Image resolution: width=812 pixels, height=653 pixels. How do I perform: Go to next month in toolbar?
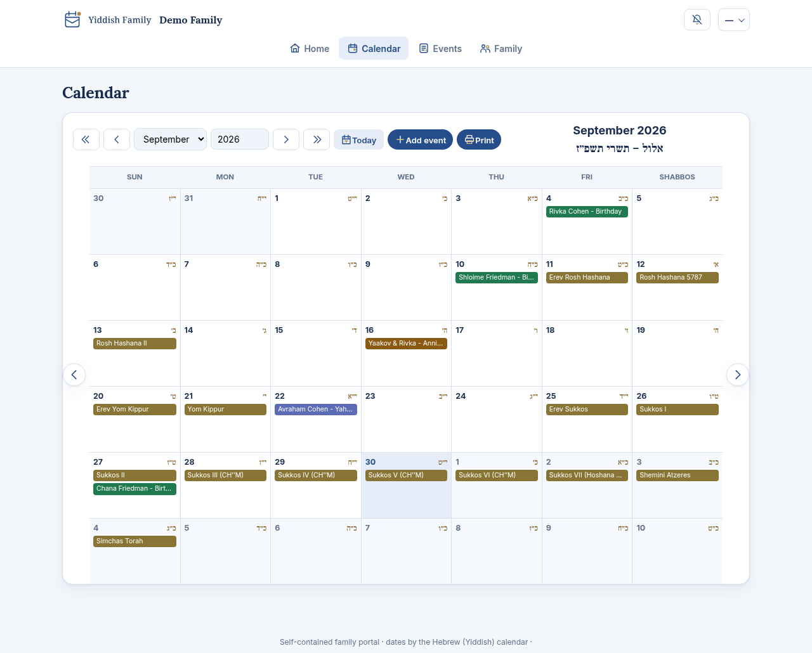point(286,139)
